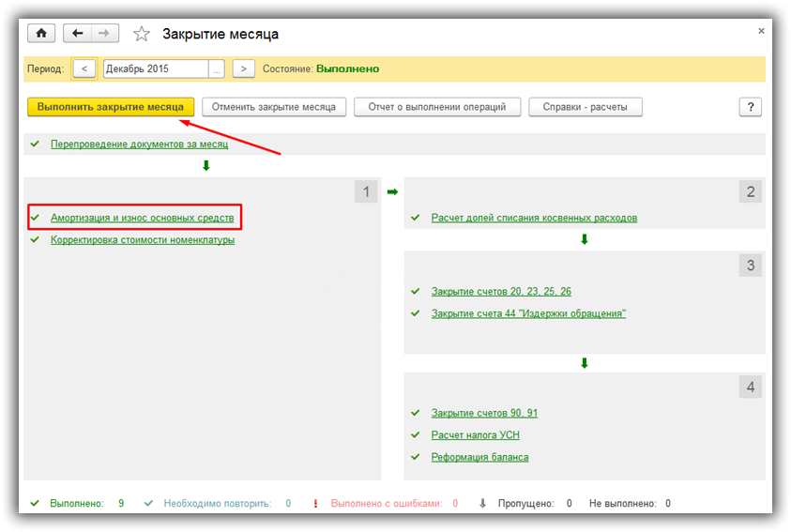The image size is (791, 532).
Task: Open 'Справки - расчеты' menu
Action: 585,107
